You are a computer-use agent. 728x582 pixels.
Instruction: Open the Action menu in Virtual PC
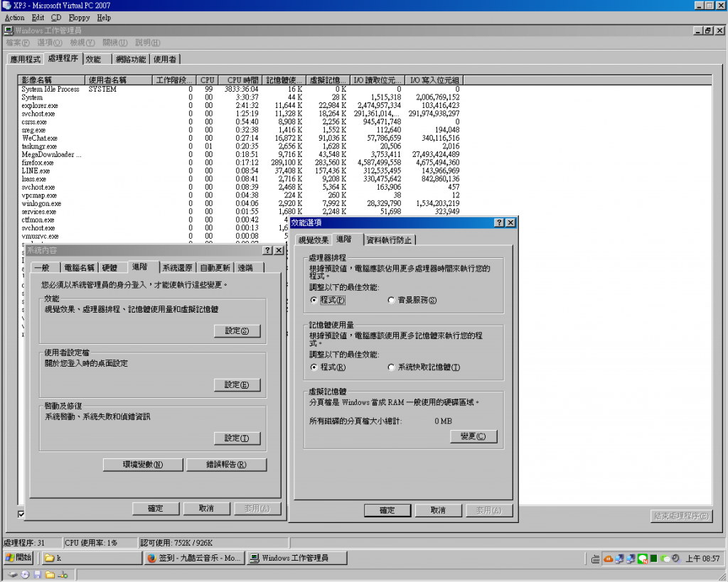click(14, 18)
